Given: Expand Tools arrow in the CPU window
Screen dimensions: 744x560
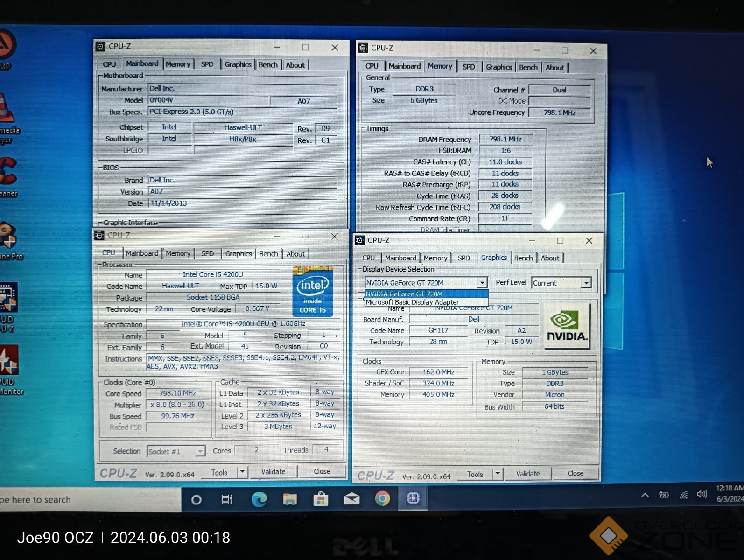Looking at the screenshot, I should pos(242,471).
